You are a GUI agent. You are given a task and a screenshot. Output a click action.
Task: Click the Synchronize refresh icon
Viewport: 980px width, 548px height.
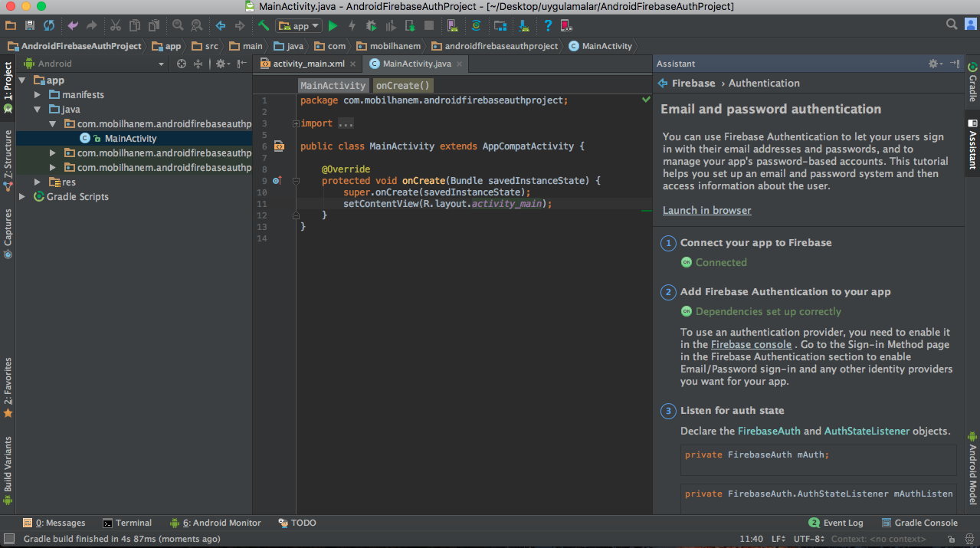coord(48,26)
